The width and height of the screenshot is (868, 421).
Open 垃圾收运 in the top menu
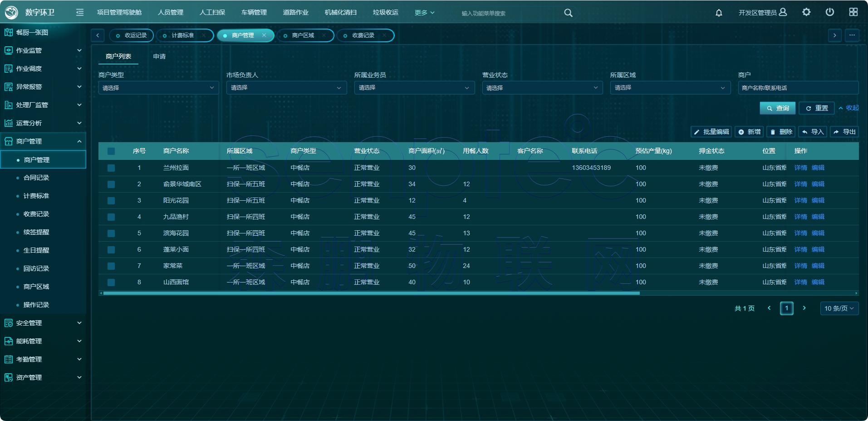(x=385, y=12)
